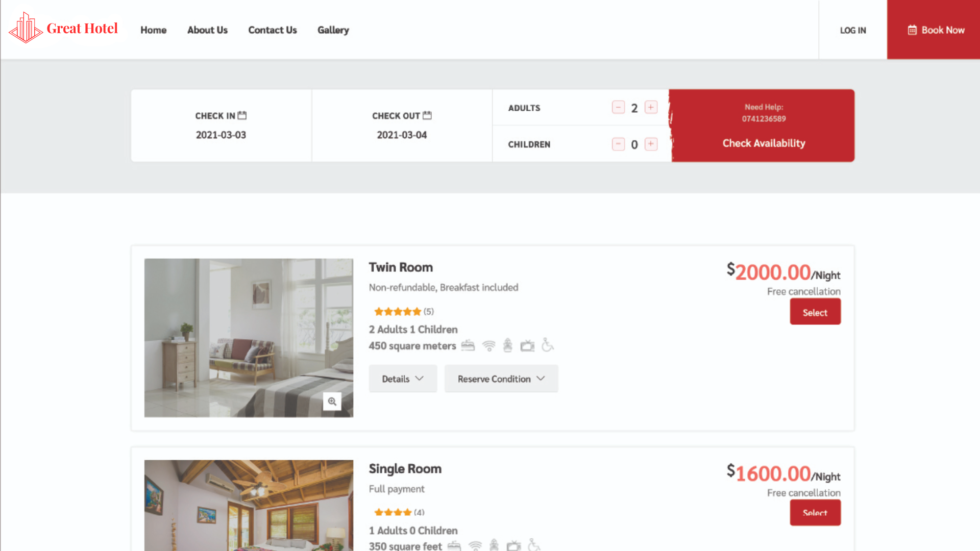Open the About Us menu item
This screenshot has width=980, height=551.
pos(207,30)
